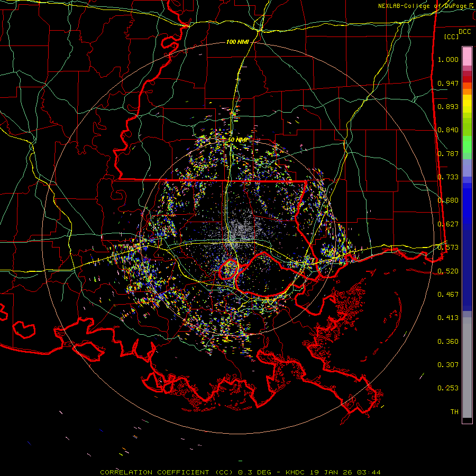Image resolution: width=476 pixels, height=476 pixels.
Task: Pick the dark red color bar segment
Action: point(467,79)
